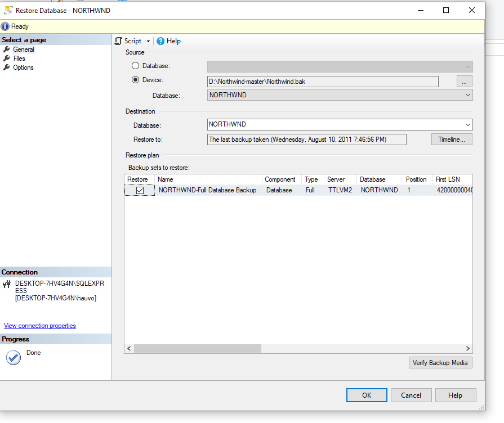The width and height of the screenshot is (504, 423).
Task: Click Verify Backup Media button
Action: pyautogui.click(x=440, y=363)
